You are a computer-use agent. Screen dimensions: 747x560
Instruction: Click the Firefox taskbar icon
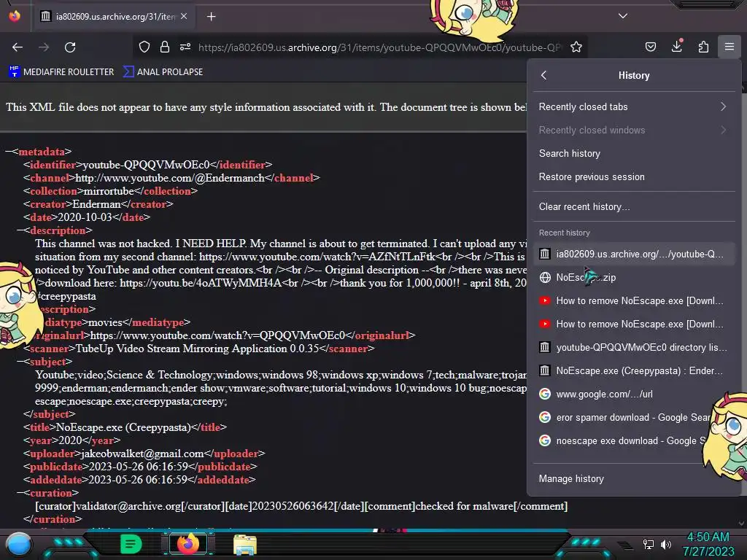[x=188, y=544]
